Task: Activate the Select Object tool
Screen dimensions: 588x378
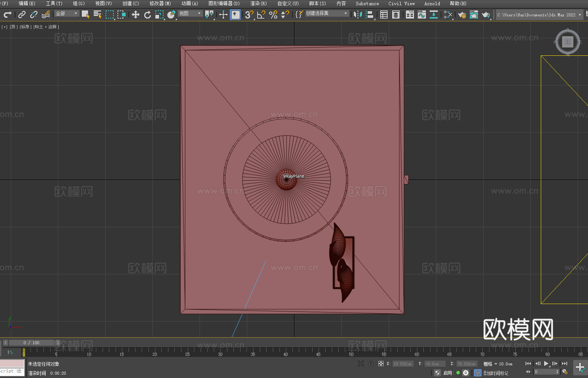Action: tap(85, 14)
